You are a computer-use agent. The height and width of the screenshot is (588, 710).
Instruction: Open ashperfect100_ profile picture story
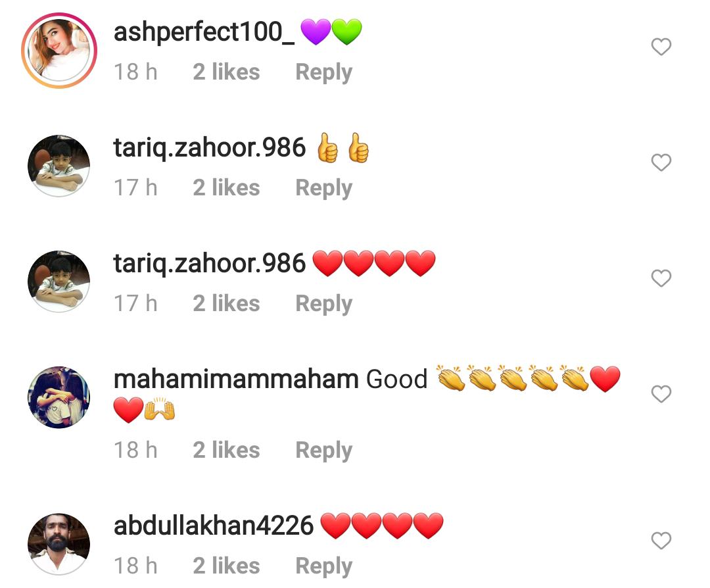point(59,50)
